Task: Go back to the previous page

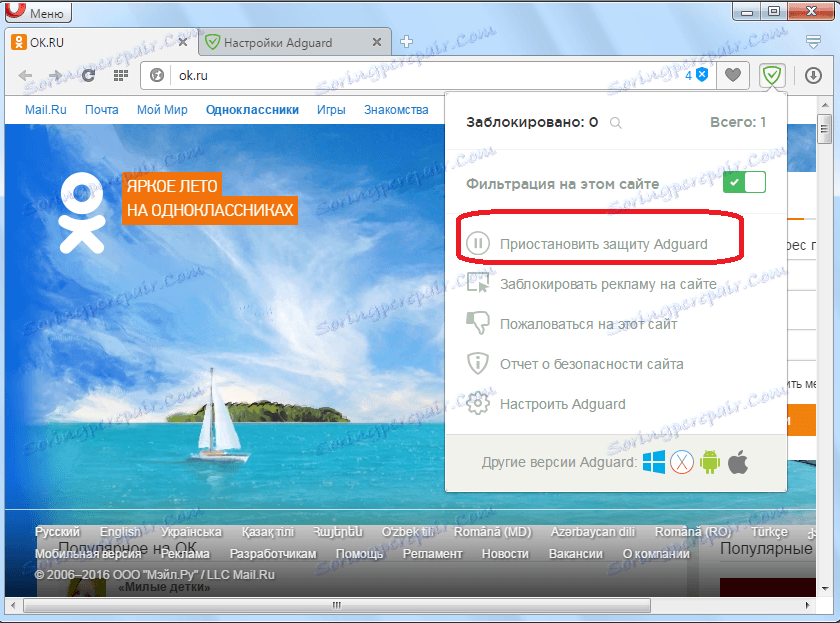Action: pyautogui.click(x=25, y=76)
